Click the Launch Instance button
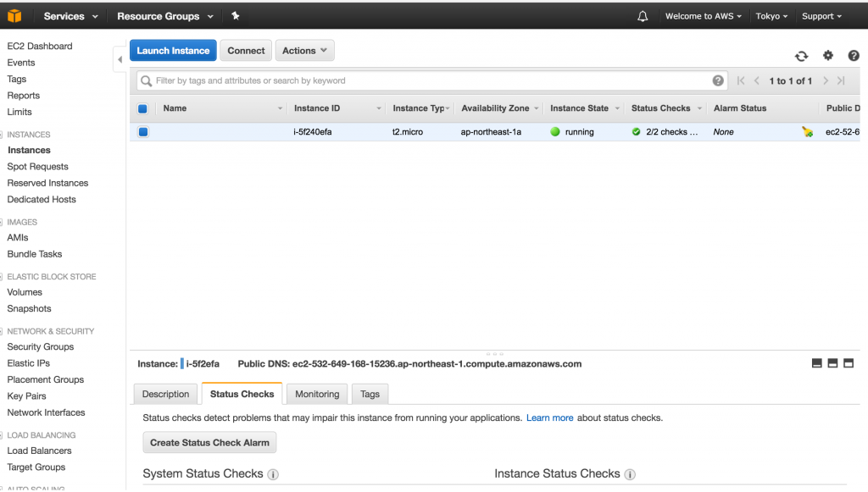This screenshot has height=492, width=868. click(x=173, y=50)
